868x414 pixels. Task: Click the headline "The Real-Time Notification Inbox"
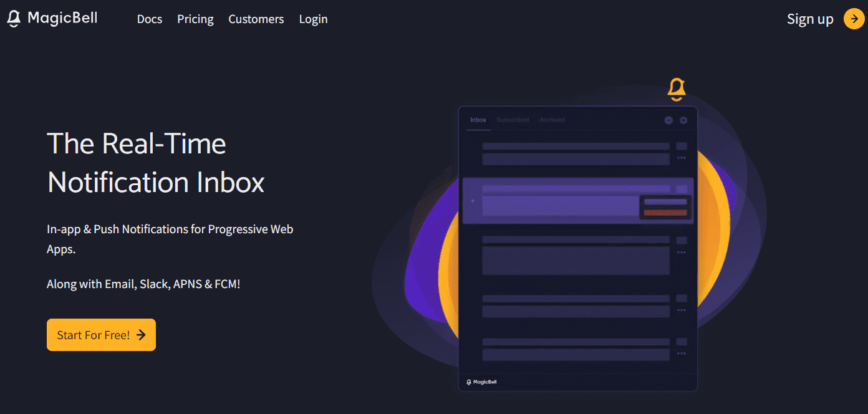[156, 163]
